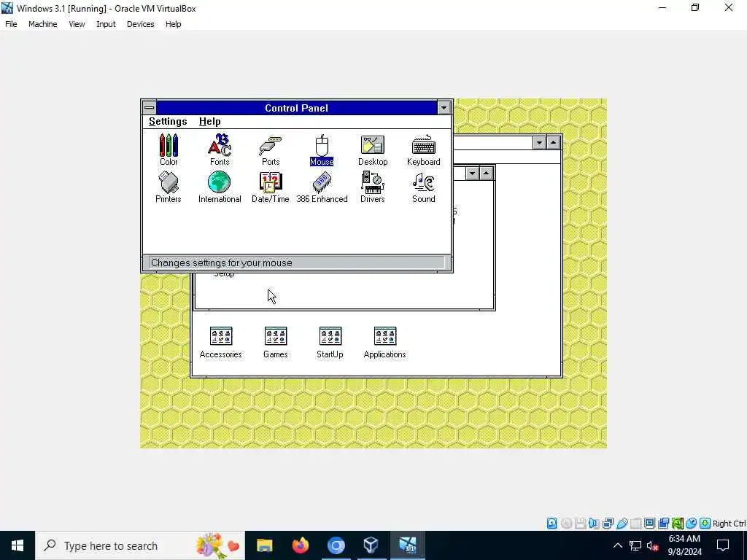Click the VirtualBox hard disk activity indicator
This screenshot has width=747, height=560.
pyautogui.click(x=551, y=524)
